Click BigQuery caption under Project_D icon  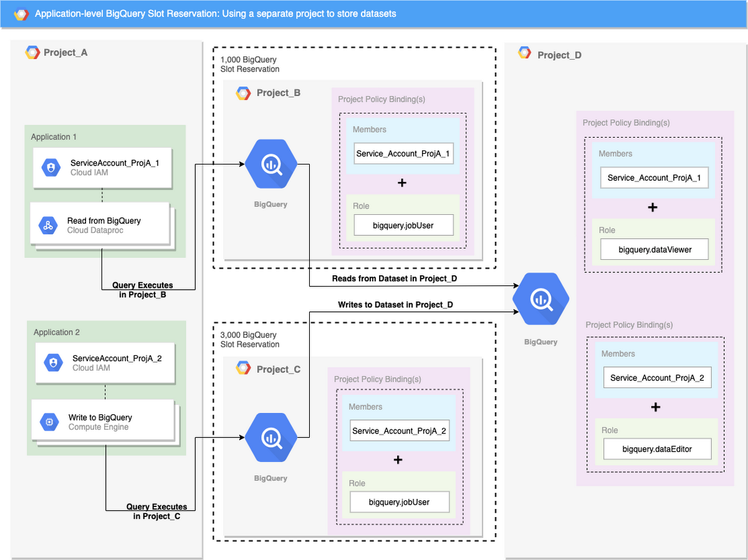click(541, 342)
